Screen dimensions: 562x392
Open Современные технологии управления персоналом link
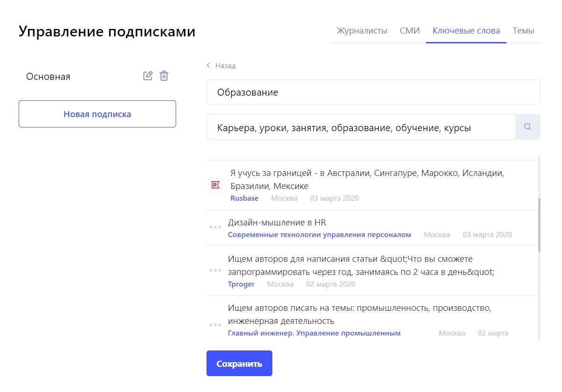point(320,235)
